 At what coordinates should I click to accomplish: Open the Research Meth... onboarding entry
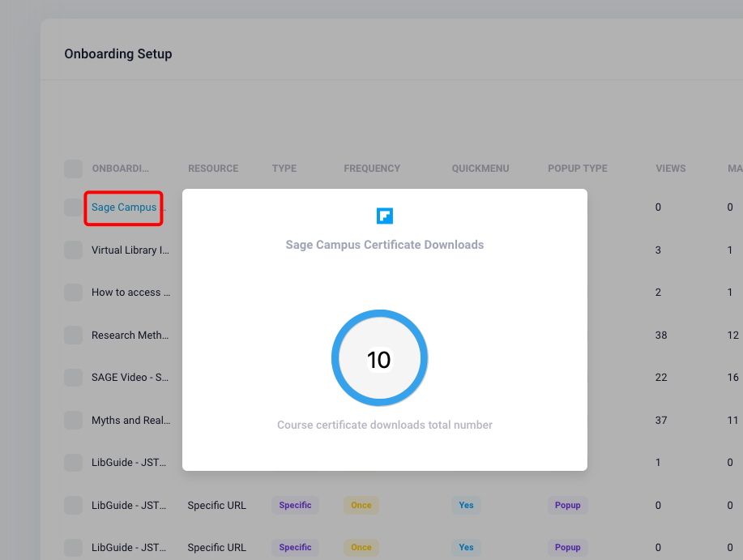[x=130, y=335]
